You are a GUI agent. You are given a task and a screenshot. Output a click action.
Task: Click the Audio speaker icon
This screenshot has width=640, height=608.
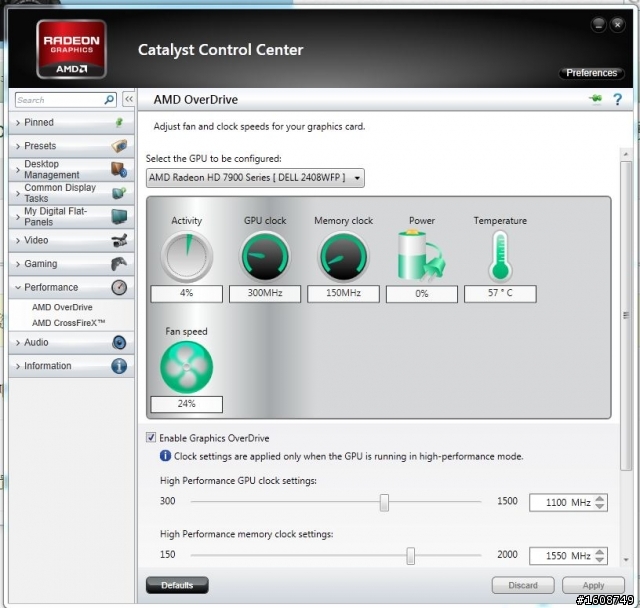[x=119, y=342]
